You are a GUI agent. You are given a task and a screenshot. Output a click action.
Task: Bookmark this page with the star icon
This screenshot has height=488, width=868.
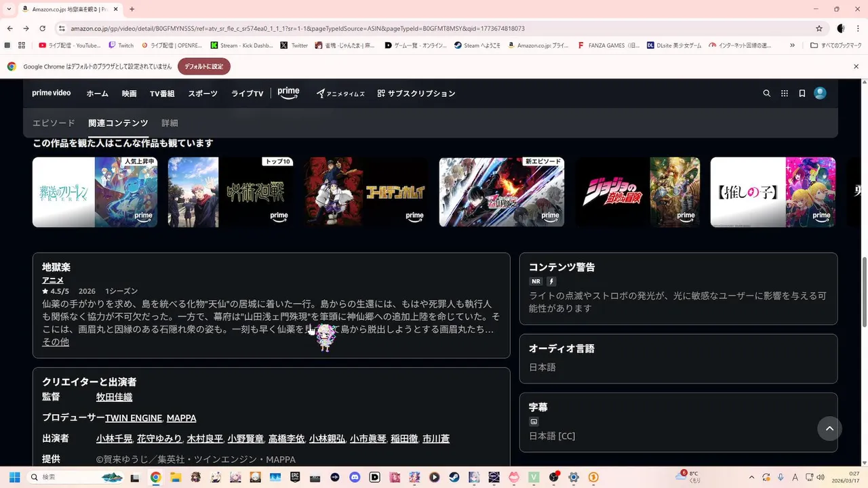point(819,28)
